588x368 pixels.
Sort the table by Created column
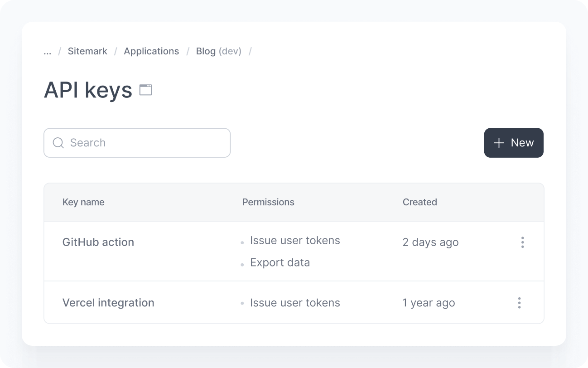419,202
